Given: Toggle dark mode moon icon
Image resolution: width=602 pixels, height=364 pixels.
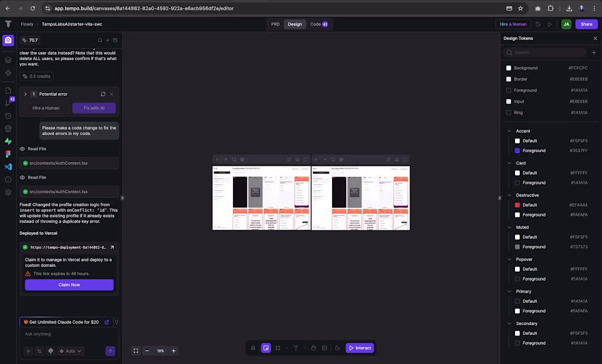Looking at the screenshot, I should tap(337, 348).
